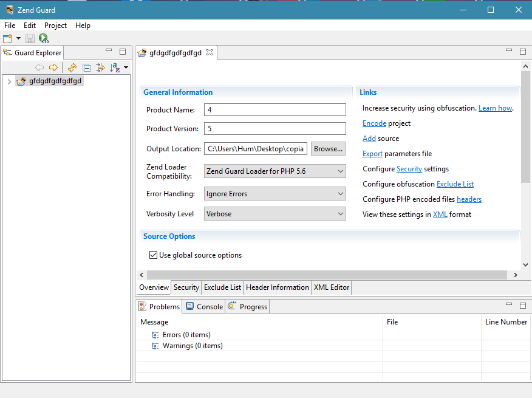Switch to the Overview tab

tap(154, 287)
